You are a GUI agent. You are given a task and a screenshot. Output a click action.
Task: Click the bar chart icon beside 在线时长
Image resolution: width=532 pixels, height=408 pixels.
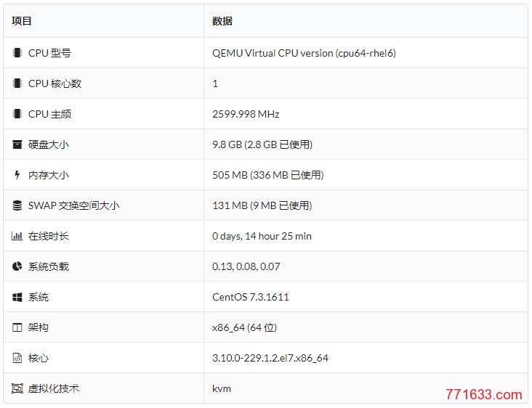(17, 236)
